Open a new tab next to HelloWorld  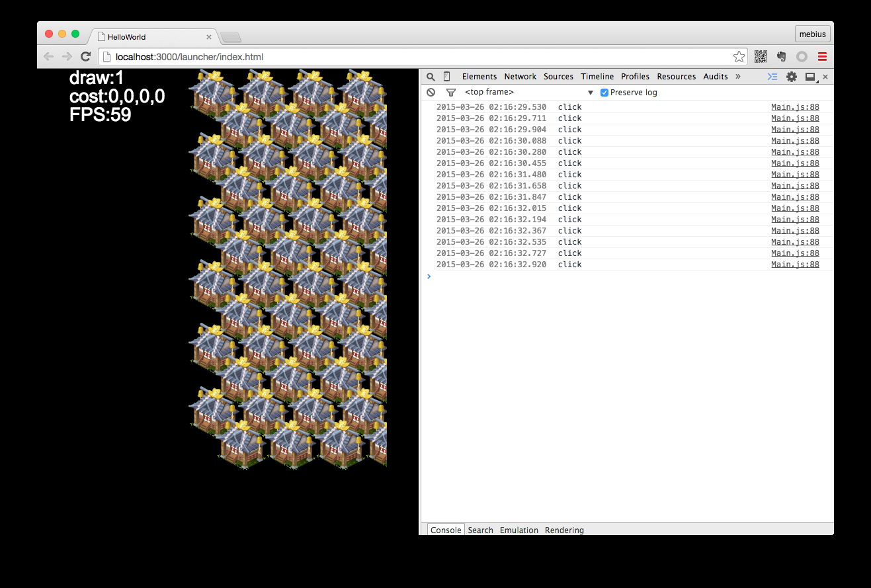231,37
